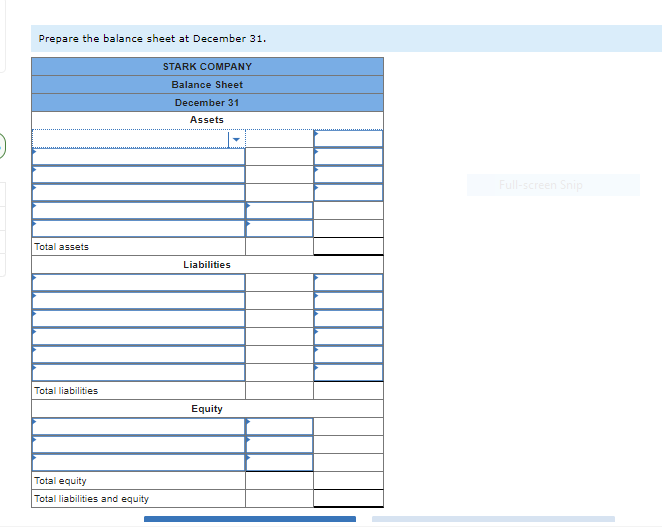Click the 'December 31' header row
Image resolution: width=662 pixels, height=529 pixels.
point(207,103)
